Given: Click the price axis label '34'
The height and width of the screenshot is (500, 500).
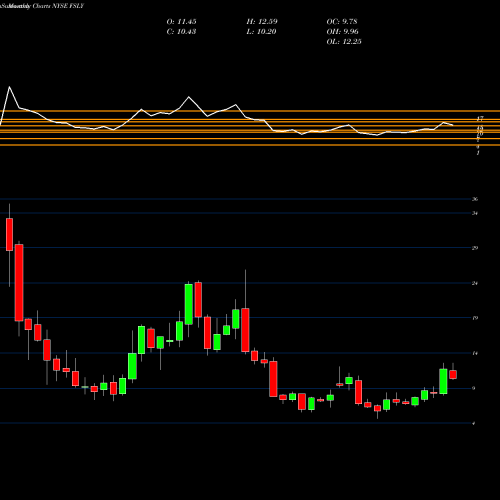Looking at the screenshot, I should 475,213.
